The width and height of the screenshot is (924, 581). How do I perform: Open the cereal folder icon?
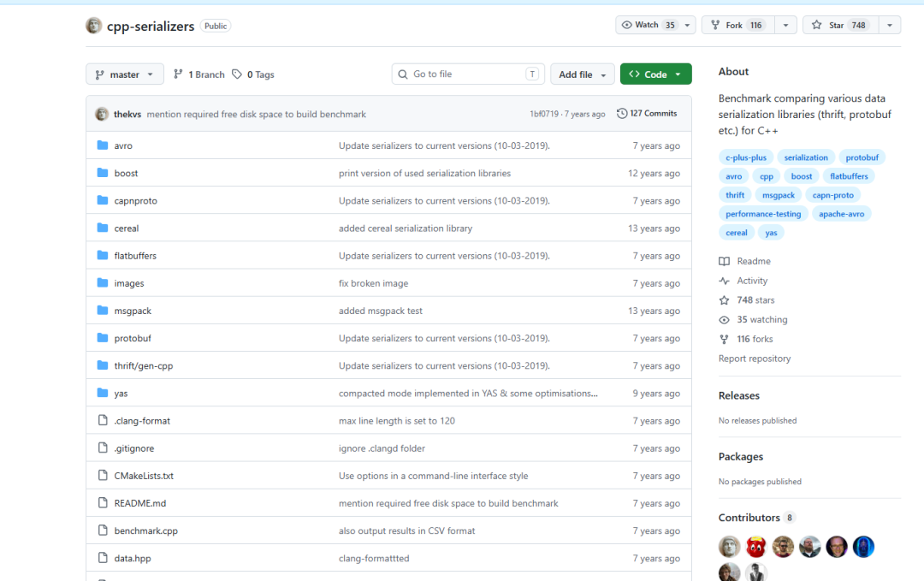[103, 228]
